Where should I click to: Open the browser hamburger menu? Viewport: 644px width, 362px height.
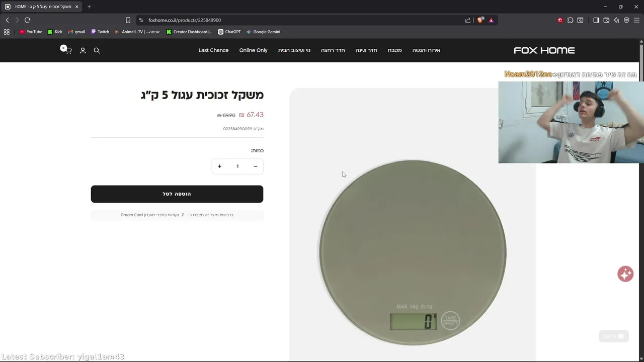click(x=636, y=20)
